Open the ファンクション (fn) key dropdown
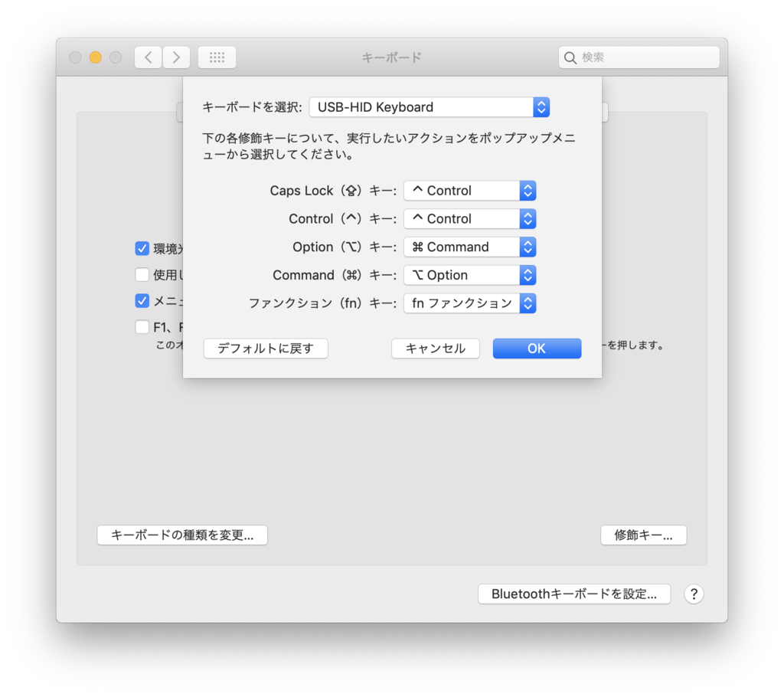This screenshot has width=784, height=697. tap(470, 303)
